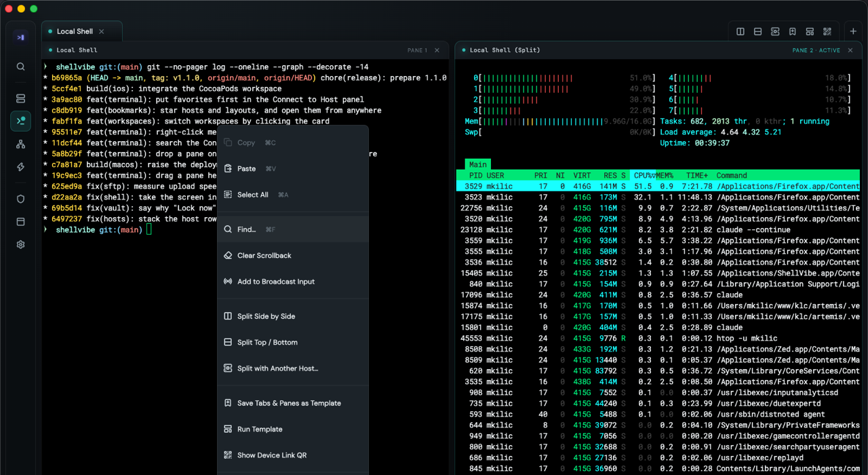Choose Add to Broadcast Input menu entry
Image resolution: width=868 pixels, height=475 pixels.
coord(293,282)
